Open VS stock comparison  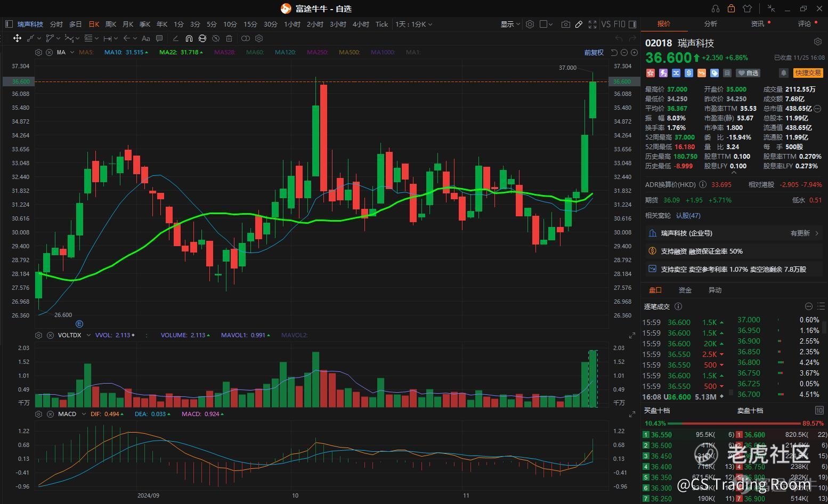tap(606, 24)
